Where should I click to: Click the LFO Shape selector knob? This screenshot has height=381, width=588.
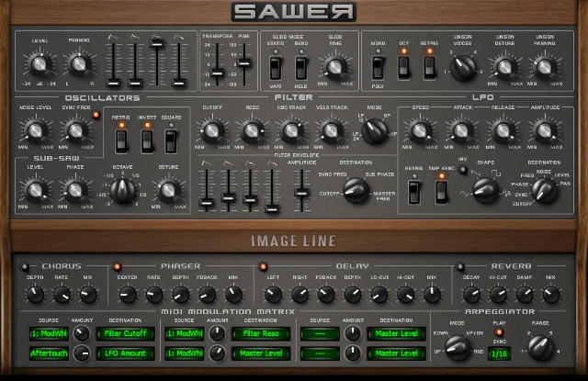(x=486, y=190)
